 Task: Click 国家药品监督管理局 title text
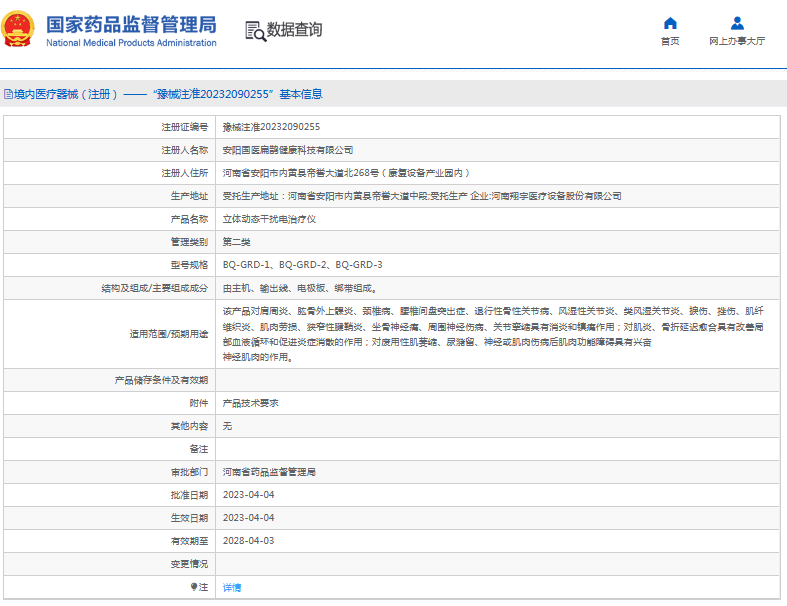[132, 24]
